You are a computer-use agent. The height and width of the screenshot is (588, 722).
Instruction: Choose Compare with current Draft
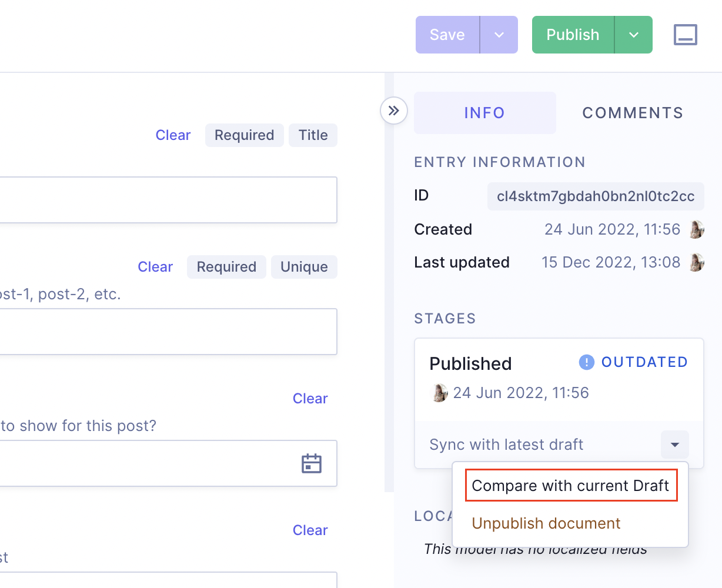pos(570,486)
